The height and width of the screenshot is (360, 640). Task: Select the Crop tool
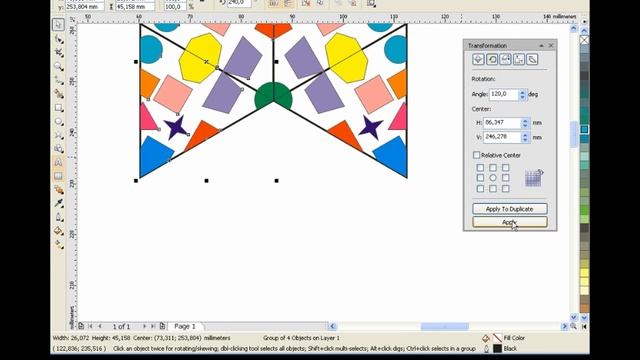click(x=59, y=53)
